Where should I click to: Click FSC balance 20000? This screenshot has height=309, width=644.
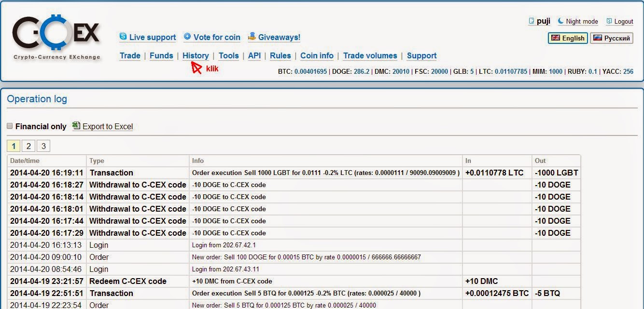pos(439,71)
